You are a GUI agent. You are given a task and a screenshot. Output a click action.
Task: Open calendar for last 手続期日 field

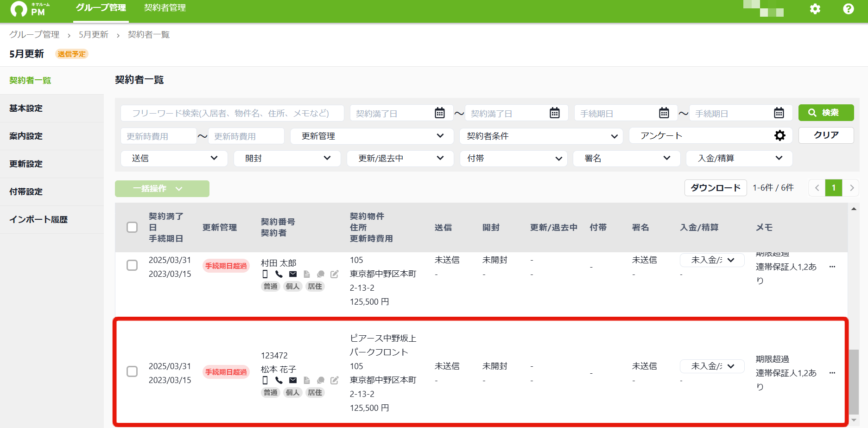point(779,113)
